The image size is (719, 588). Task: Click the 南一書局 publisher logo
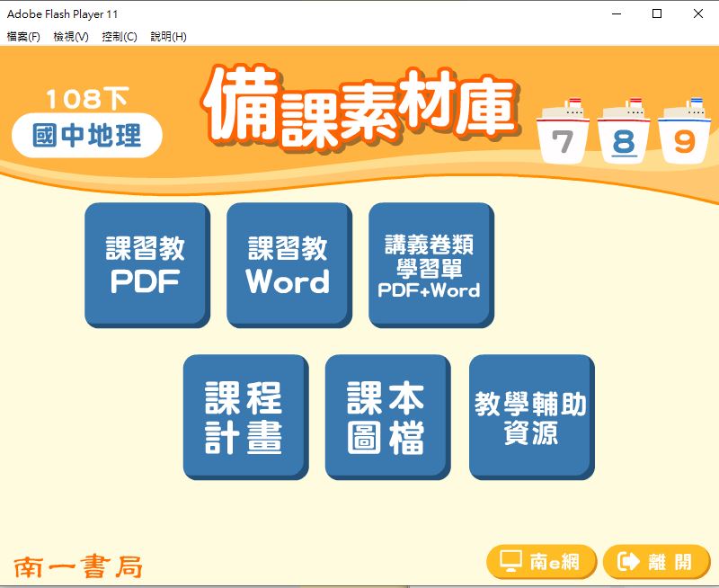(78, 566)
